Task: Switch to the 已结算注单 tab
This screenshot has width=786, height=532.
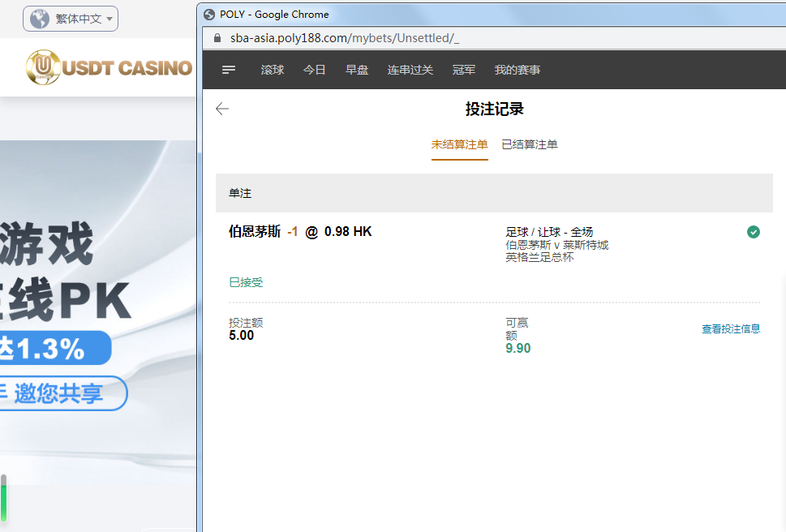Action: (x=530, y=145)
